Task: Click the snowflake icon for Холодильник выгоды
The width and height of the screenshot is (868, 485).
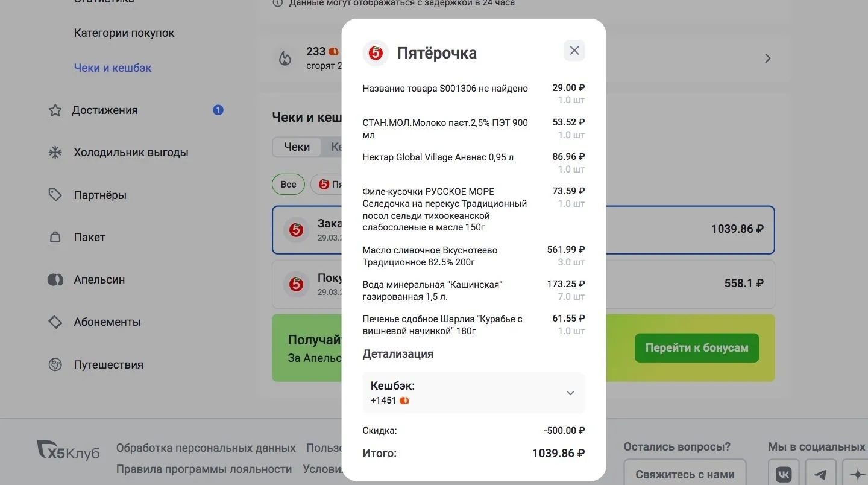Action: (55, 153)
